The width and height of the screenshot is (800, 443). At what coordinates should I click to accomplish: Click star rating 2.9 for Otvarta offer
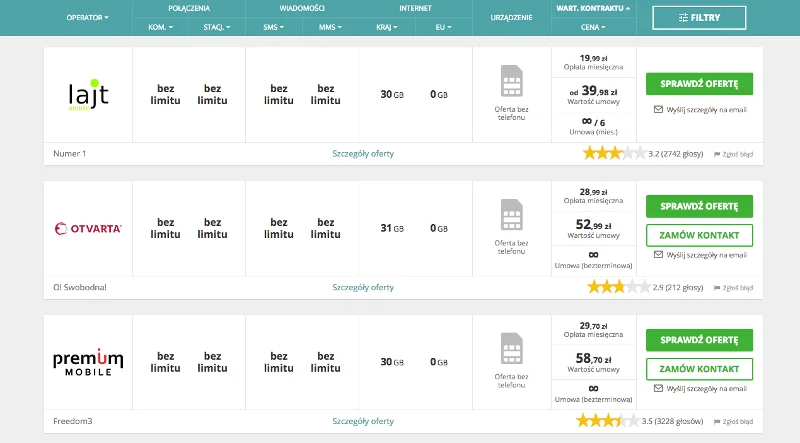[619, 287]
